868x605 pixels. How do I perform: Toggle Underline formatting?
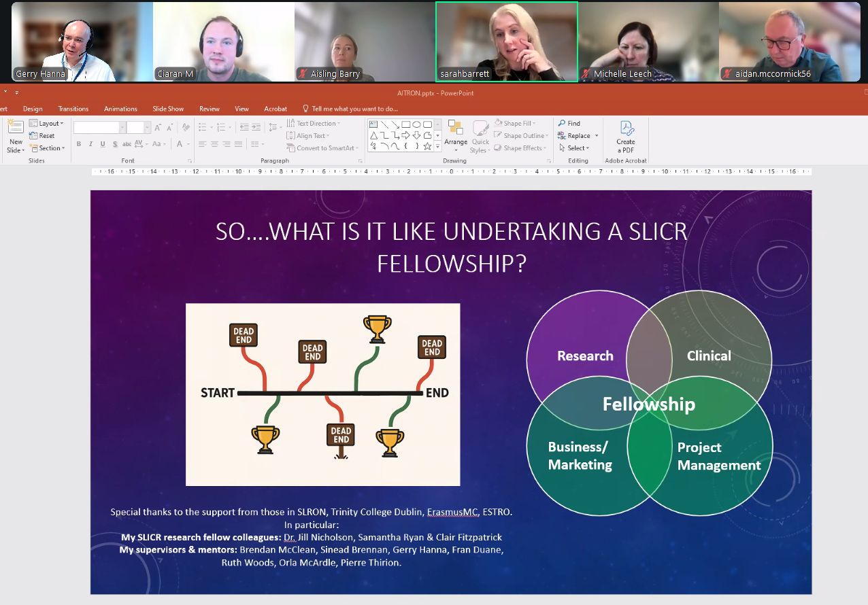103,144
